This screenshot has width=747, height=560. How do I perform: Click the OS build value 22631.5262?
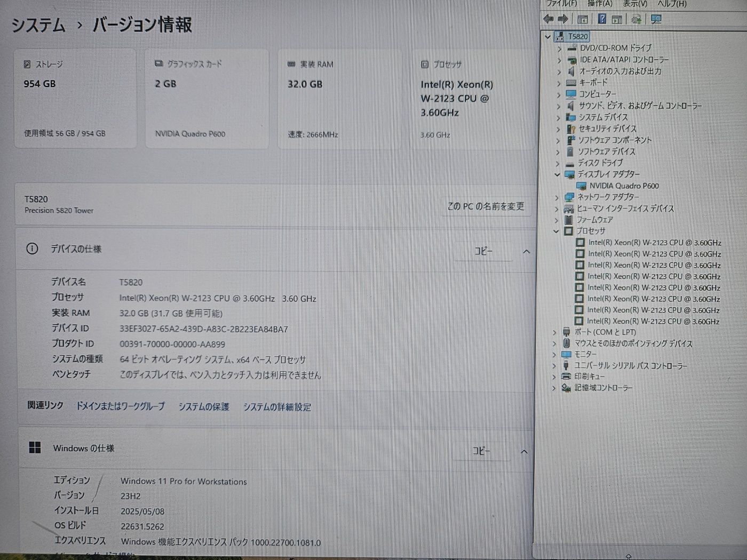coord(142,526)
